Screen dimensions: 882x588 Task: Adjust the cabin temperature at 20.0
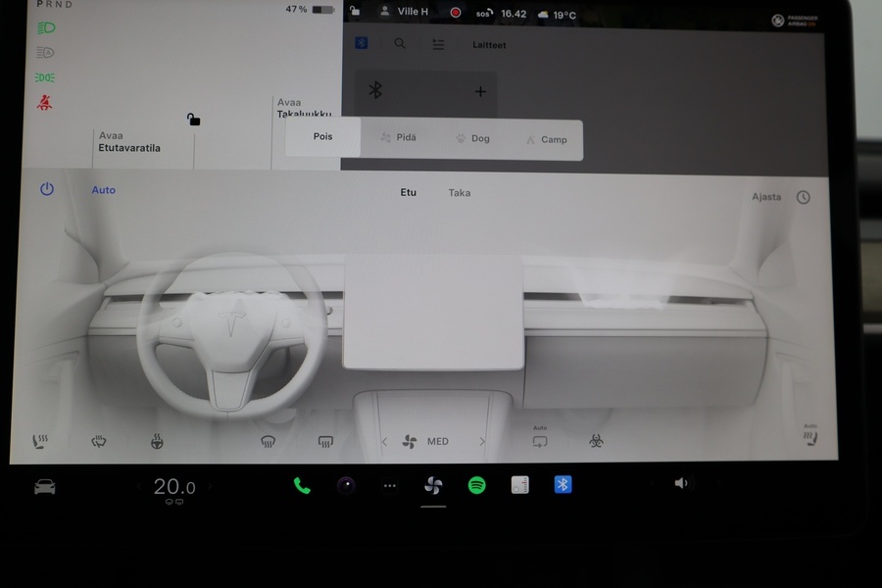[x=174, y=485]
